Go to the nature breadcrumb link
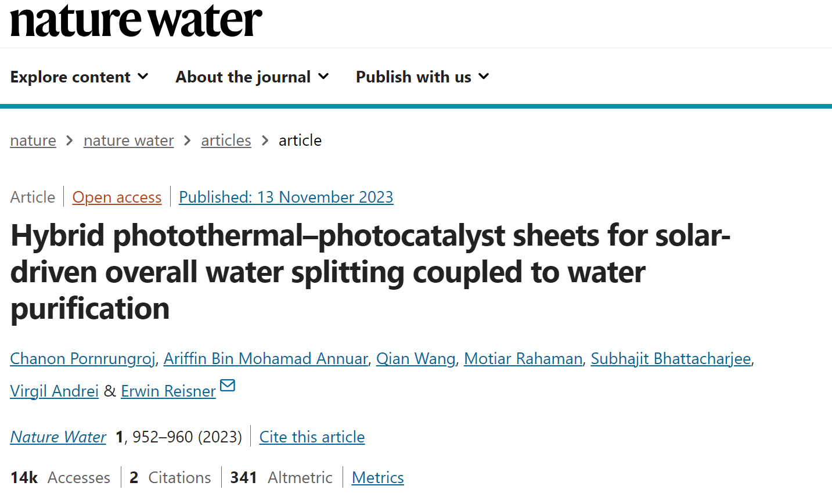The height and width of the screenshot is (504, 832). click(x=33, y=141)
